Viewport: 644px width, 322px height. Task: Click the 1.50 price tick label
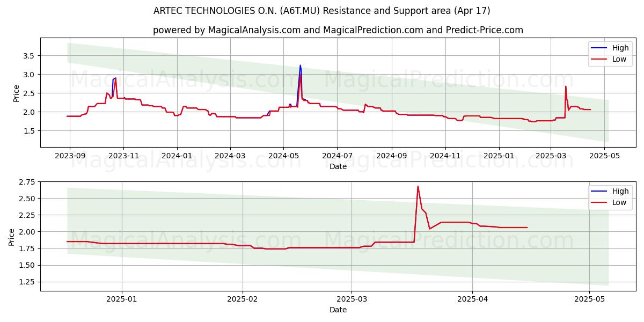point(27,265)
